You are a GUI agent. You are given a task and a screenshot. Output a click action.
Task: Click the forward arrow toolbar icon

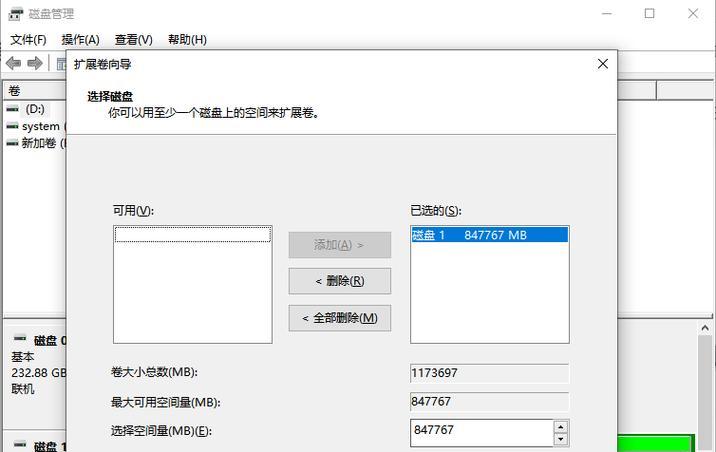[x=35, y=63]
